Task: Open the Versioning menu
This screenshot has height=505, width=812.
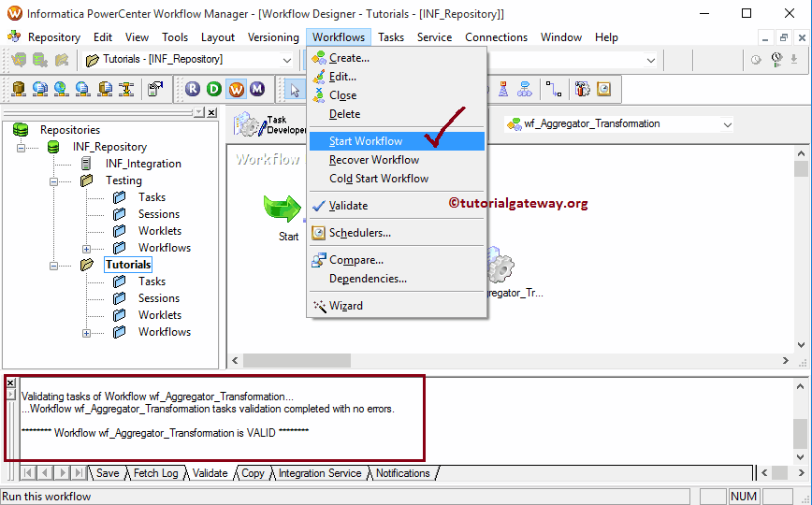Action: point(273,37)
